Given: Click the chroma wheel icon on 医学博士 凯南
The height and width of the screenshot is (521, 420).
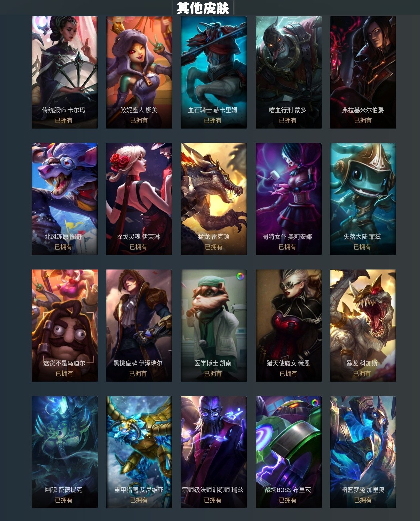Looking at the screenshot, I should point(240,276).
